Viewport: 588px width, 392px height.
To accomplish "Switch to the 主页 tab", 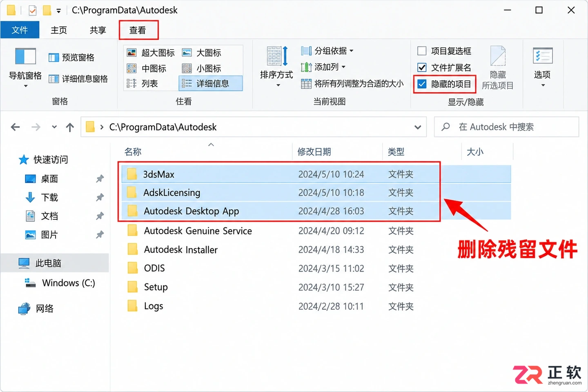I will click(x=59, y=30).
